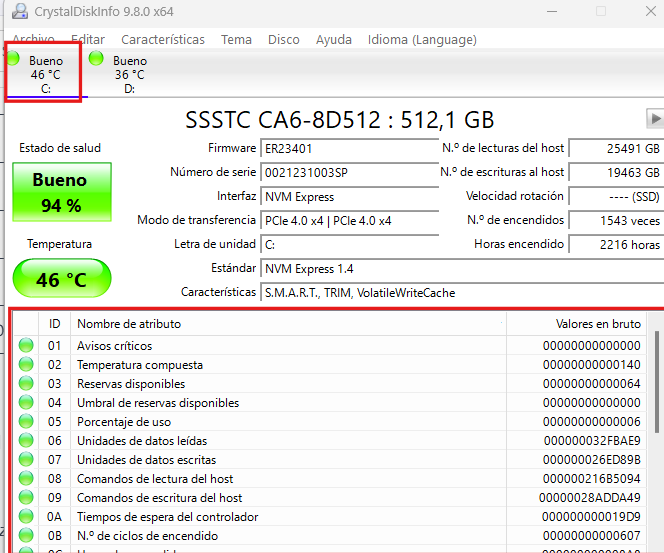Click green dot for Tiempos de espera del controlador
Viewport: 664px width, 553px height.
tap(26, 517)
